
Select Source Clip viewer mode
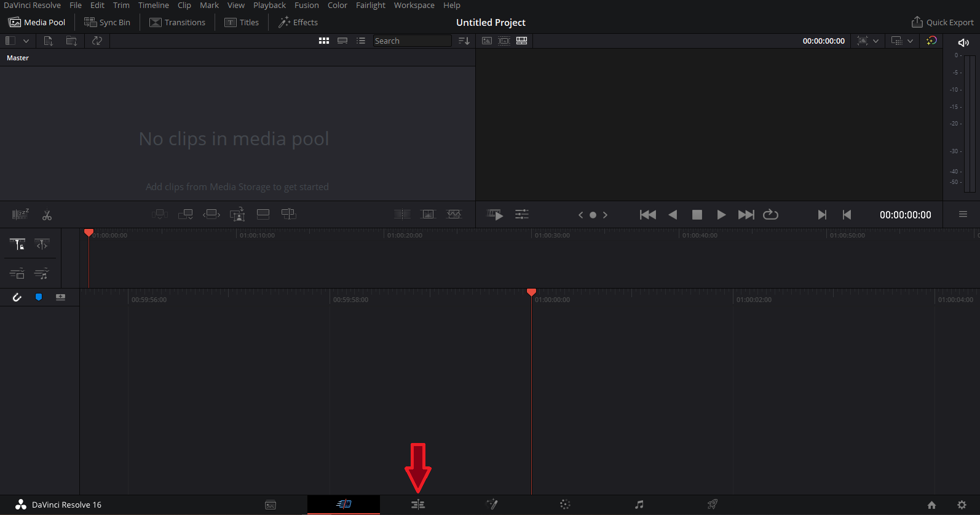(x=487, y=41)
